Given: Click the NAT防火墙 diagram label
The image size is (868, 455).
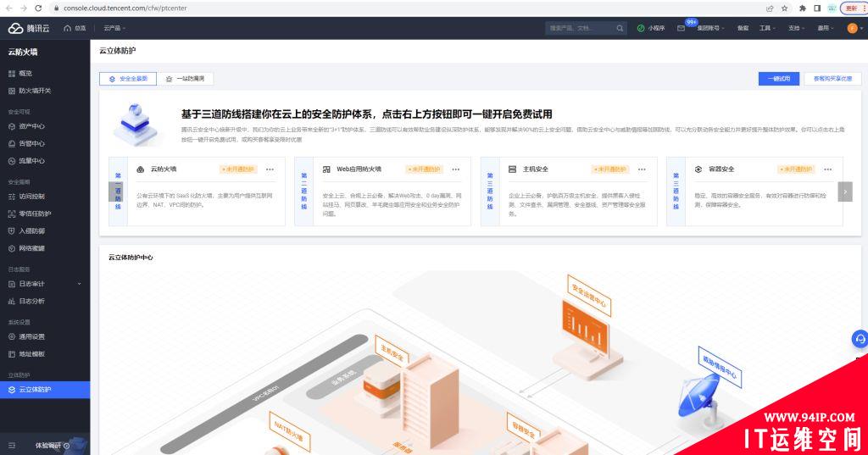Looking at the screenshot, I should (x=290, y=431).
